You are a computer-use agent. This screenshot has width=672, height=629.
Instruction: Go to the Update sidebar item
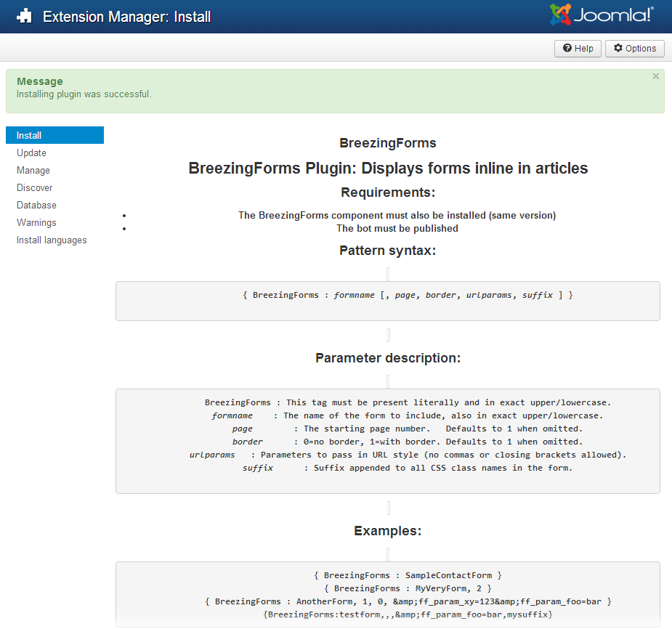pyautogui.click(x=31, y=153)
